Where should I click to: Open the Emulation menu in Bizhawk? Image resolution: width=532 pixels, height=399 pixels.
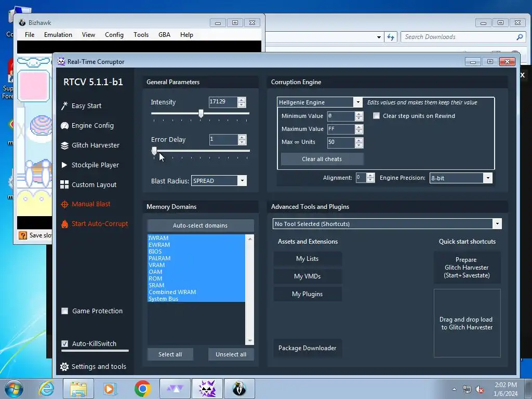tap(58, 35)
